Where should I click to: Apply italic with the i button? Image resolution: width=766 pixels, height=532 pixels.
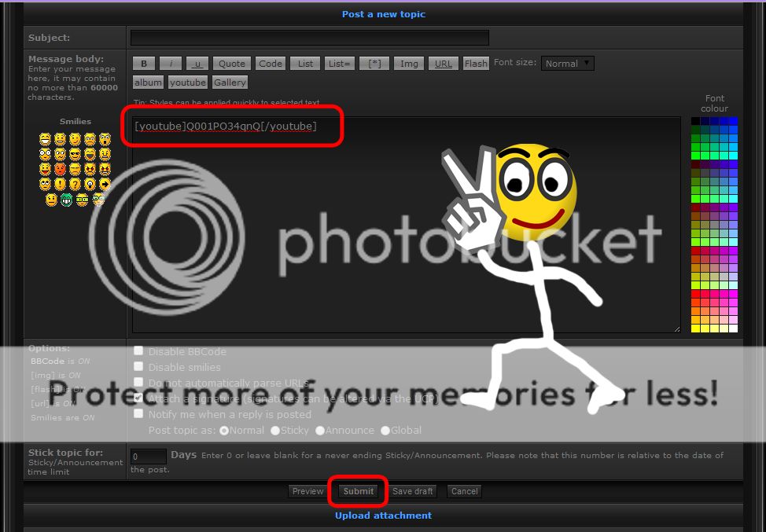tap(171, 64)
